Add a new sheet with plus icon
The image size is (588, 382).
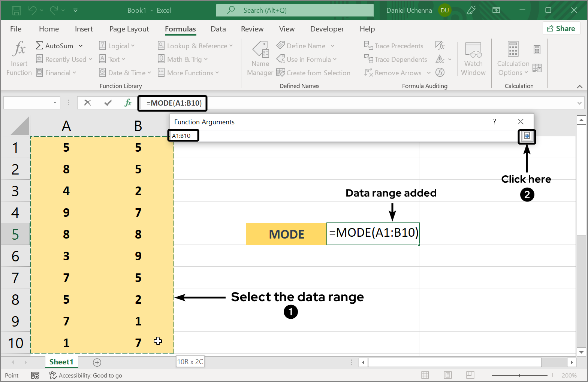(97, 362)
